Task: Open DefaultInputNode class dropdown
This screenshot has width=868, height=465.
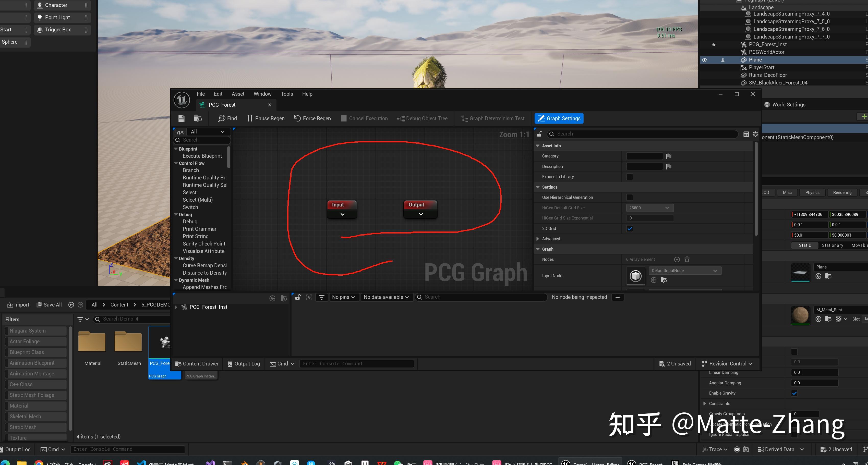Action: (x=685, y=271)
